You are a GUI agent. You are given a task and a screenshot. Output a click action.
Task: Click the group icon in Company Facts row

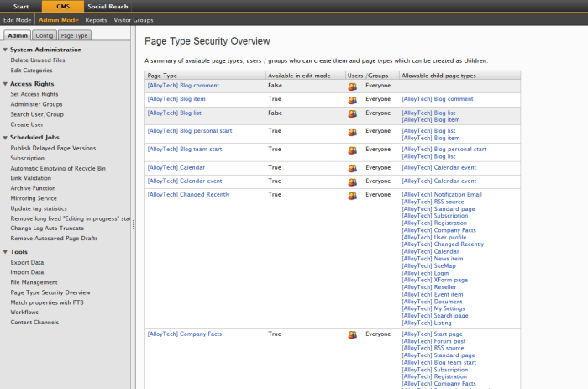(x=353, y=335)
